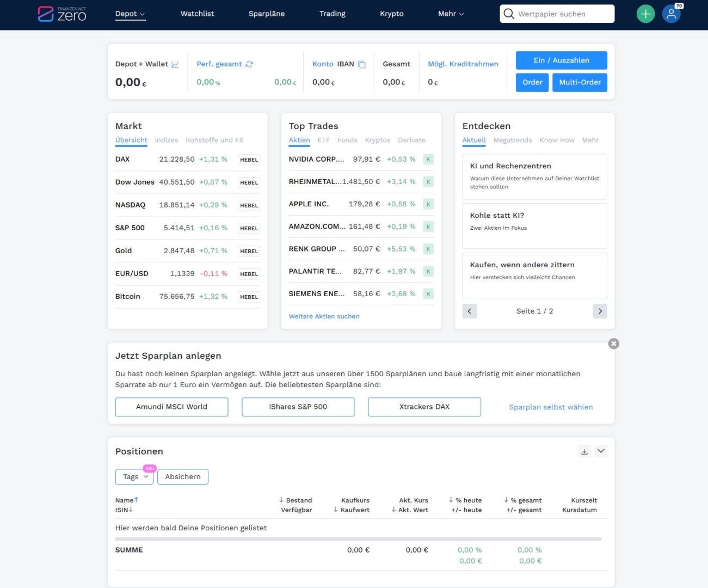This screenshot has width=708, height=588.
Task: Click the green plus add button
Action: point(645,14)
